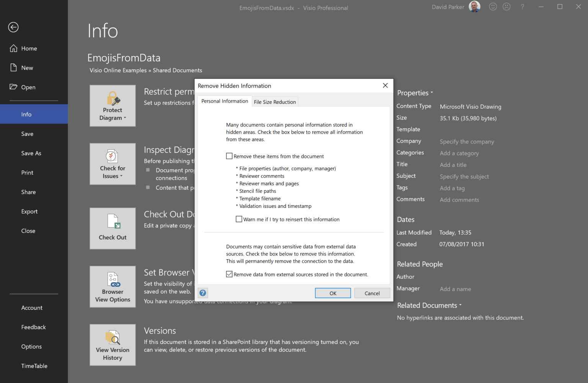Click the View Version History button
The width and height of the screenshot is (588, 383).
pos(113,345)
